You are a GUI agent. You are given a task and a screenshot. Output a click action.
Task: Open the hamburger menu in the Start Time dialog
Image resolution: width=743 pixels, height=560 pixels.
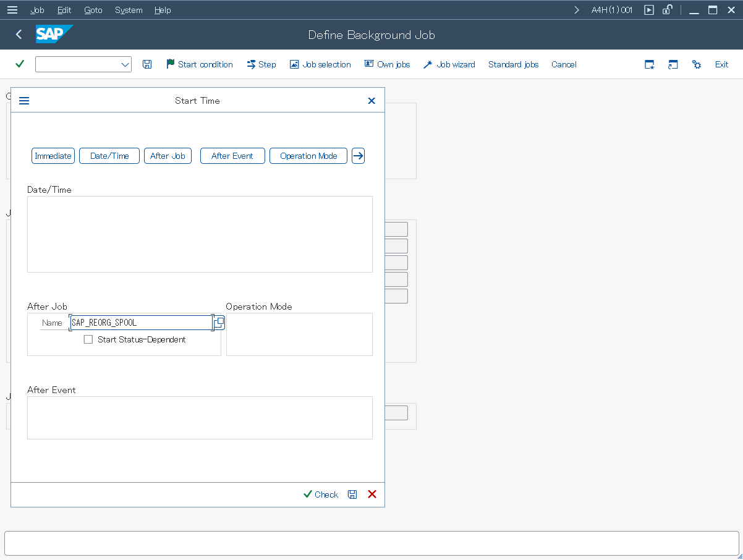click(24, 101)
